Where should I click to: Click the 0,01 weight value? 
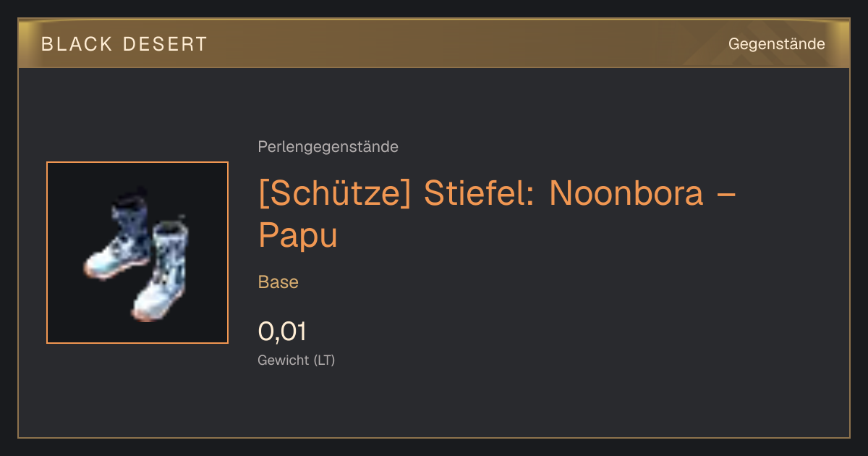[282, 332]
